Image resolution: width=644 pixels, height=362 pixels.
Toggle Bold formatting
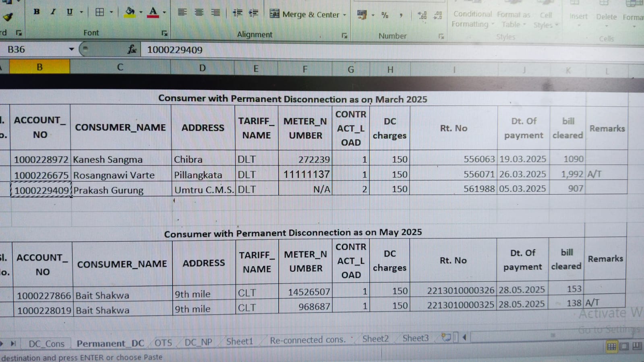tap(37, 12)
